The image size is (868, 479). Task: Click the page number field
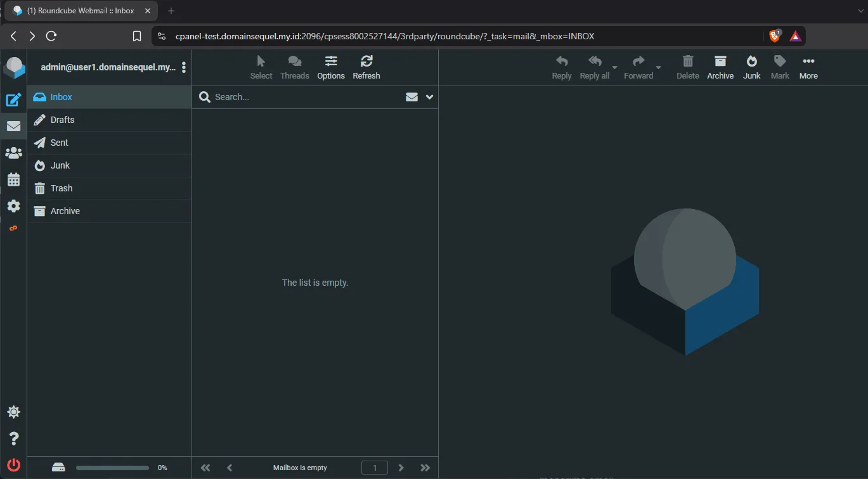(x=375, y=468)
